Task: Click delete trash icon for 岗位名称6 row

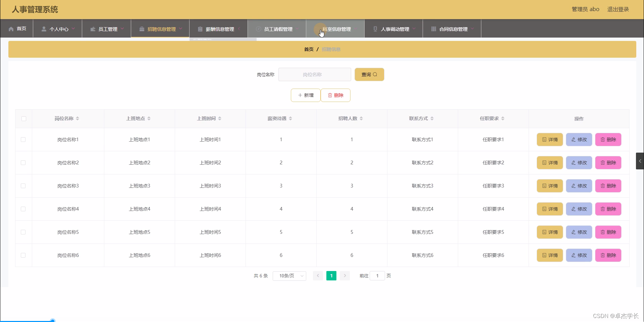Action: point(603,255)
